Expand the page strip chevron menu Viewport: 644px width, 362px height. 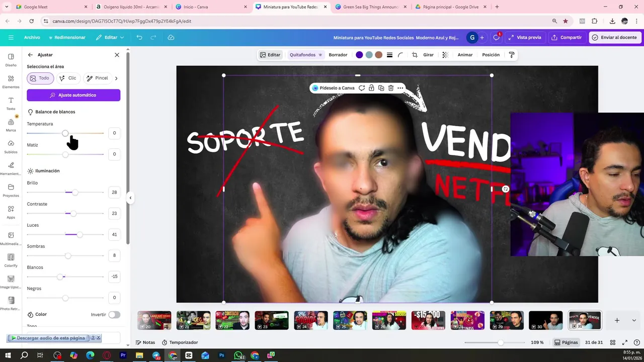[x=634, y=320]
